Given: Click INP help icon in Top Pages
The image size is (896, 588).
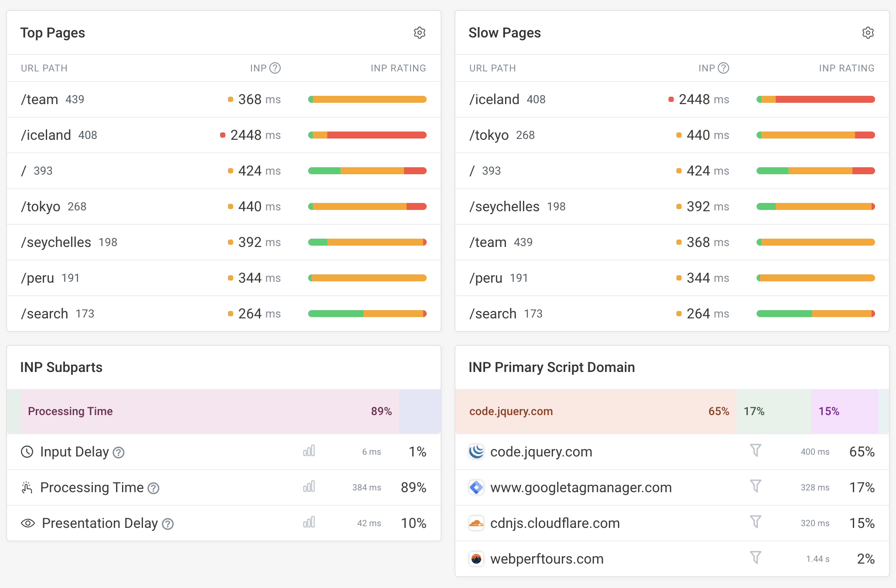Looking at the screenshot, I should coord(275,68).
